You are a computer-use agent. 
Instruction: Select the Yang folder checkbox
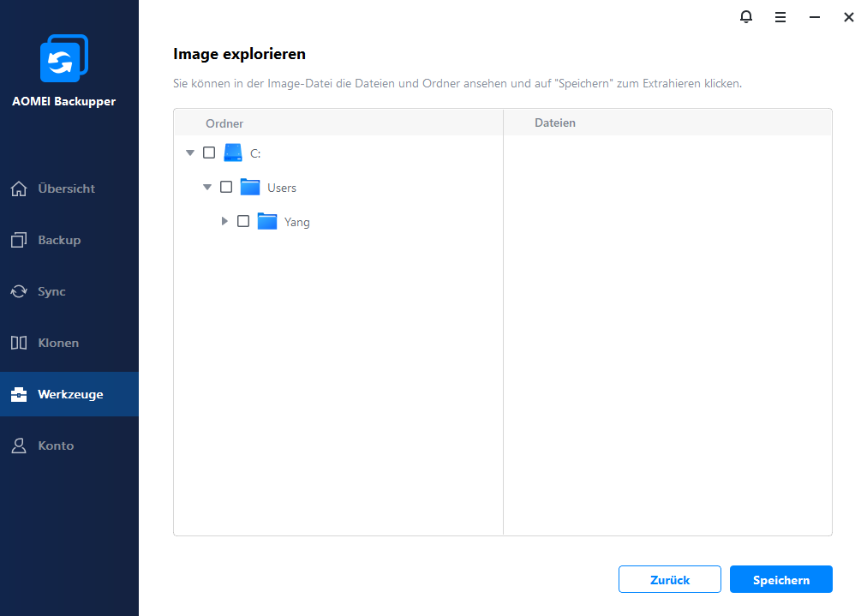[x=243, y=222]
